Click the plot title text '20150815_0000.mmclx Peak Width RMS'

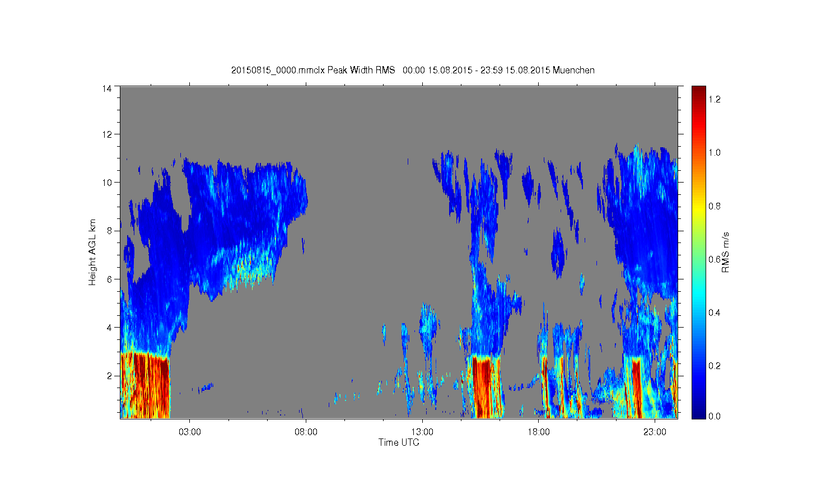tap(313, 71)
